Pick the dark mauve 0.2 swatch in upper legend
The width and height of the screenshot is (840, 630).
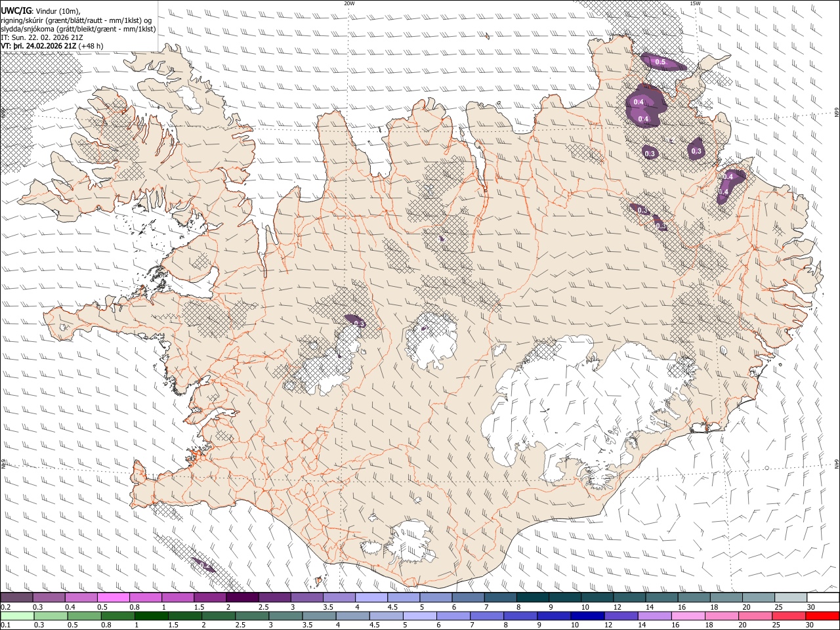click(x=16, y=598)
